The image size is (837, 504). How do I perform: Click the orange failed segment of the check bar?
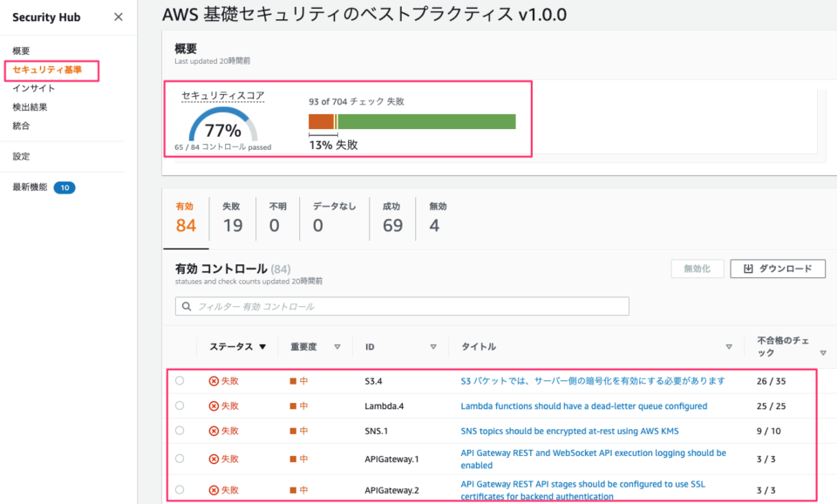click(x=322, y=122)
